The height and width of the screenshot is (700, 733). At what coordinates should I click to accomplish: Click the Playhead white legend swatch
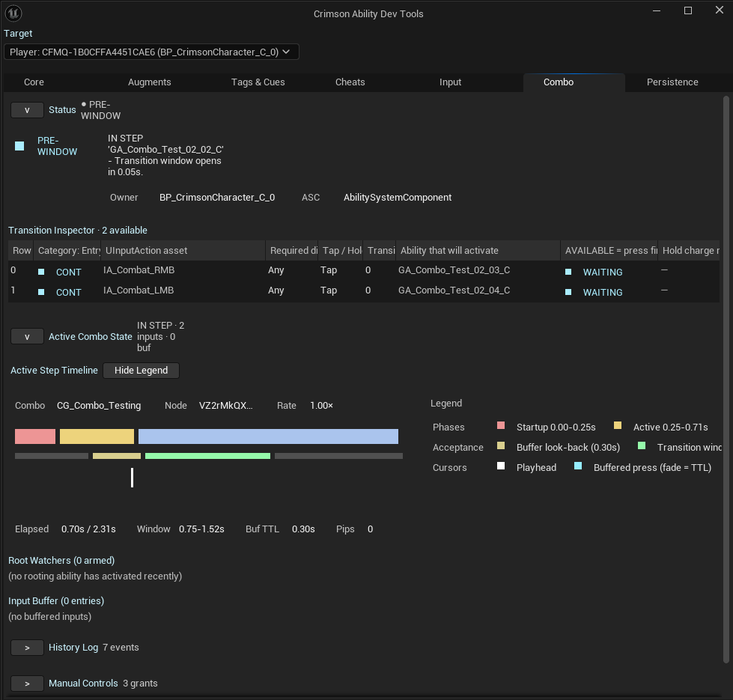(501, 466)
